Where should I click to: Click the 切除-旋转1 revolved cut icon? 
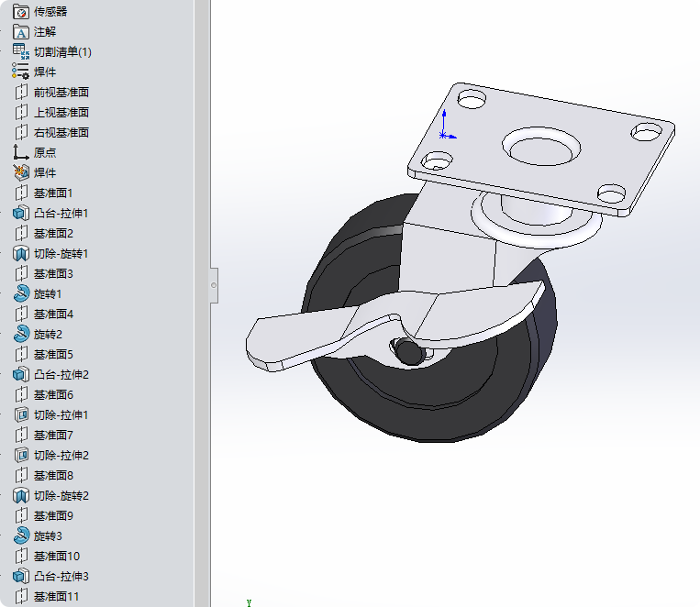(21, 253)
